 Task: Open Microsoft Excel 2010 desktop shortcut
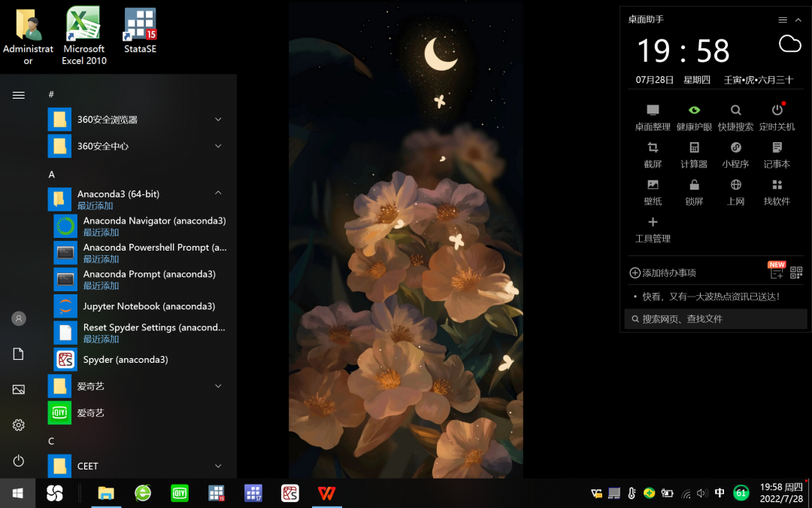click(84, 35)
